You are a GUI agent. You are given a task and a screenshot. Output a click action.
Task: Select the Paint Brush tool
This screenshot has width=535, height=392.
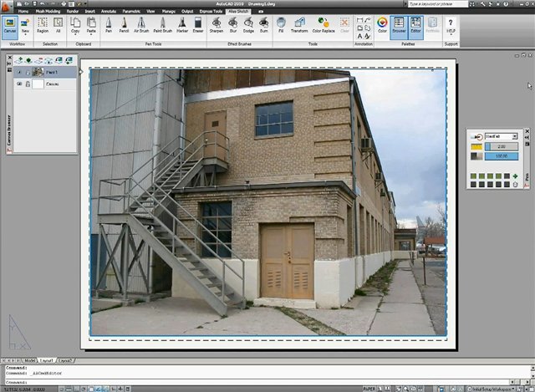point(163,25)
